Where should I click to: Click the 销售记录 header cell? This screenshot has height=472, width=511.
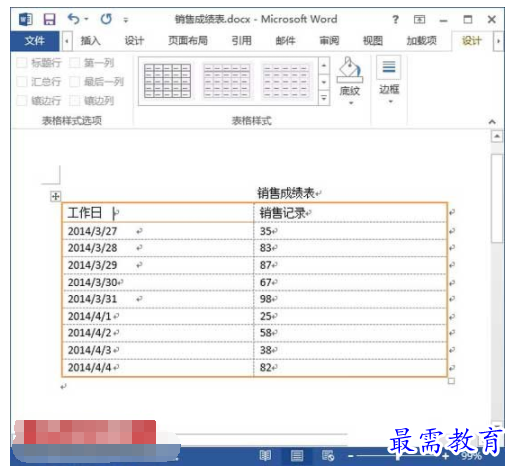[x=350, y=213]
